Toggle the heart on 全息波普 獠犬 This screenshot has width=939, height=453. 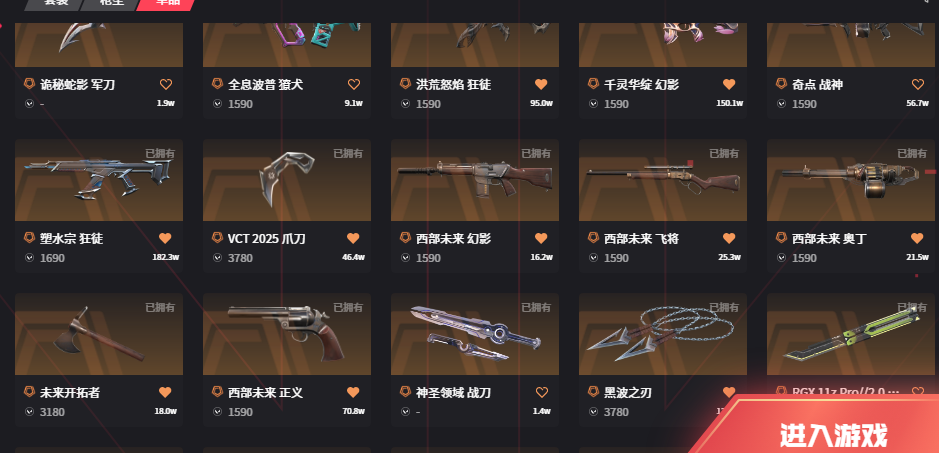(x=354, y=84)
